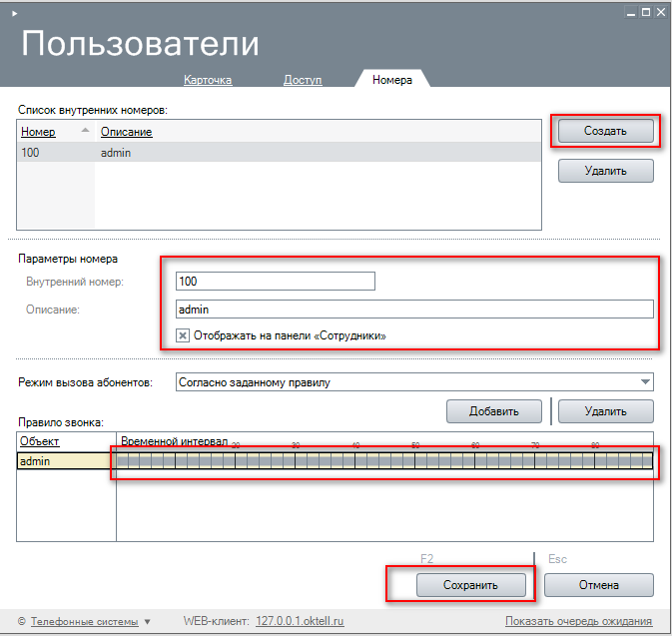Screen dimensions: 672x636
Task: Maximize the Пользователи window
Action: pos(646,11)
